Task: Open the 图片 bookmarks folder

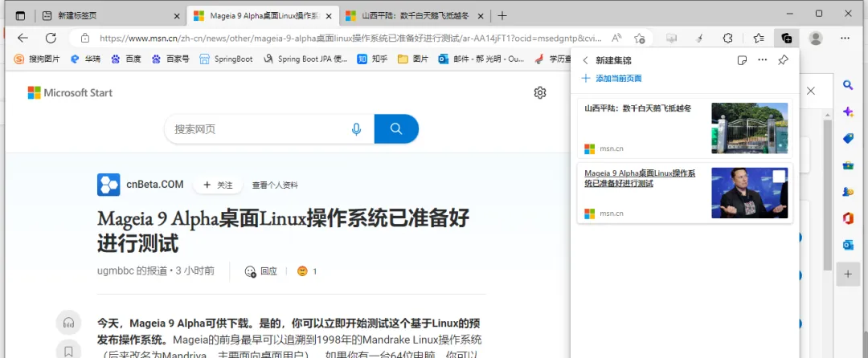Action: [x=413, y=59]
